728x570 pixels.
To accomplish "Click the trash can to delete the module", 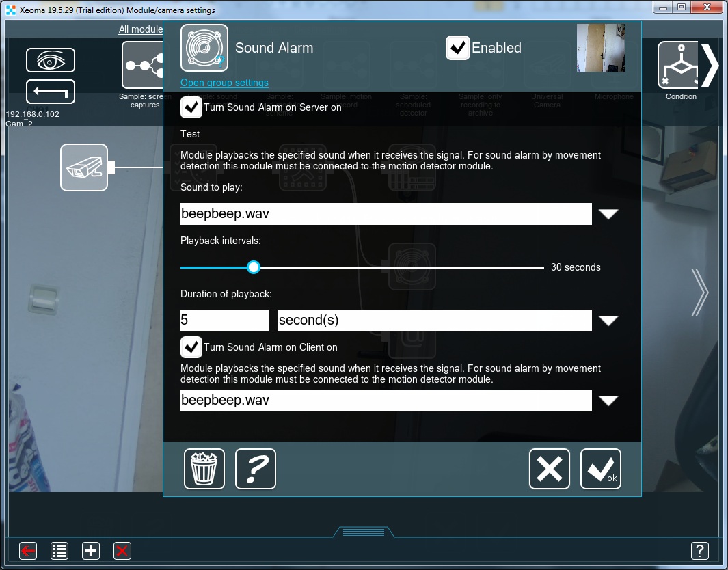I will pos(204,469).
